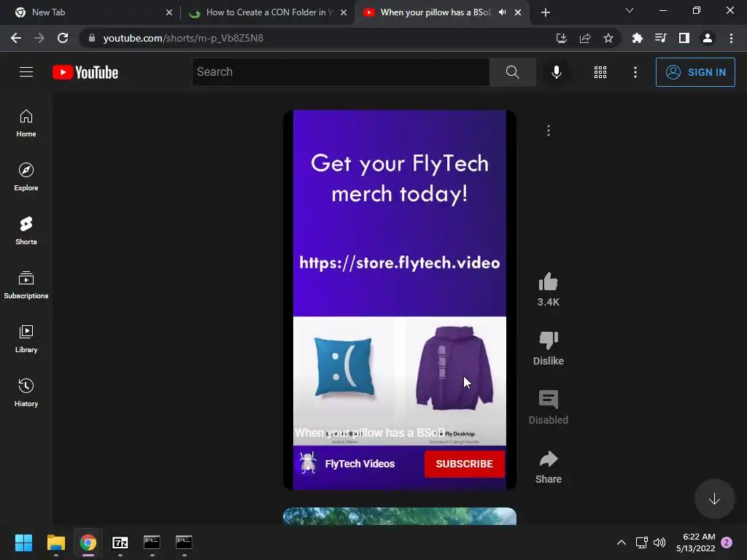Open Chrome three-dot menu

point(731,38)
